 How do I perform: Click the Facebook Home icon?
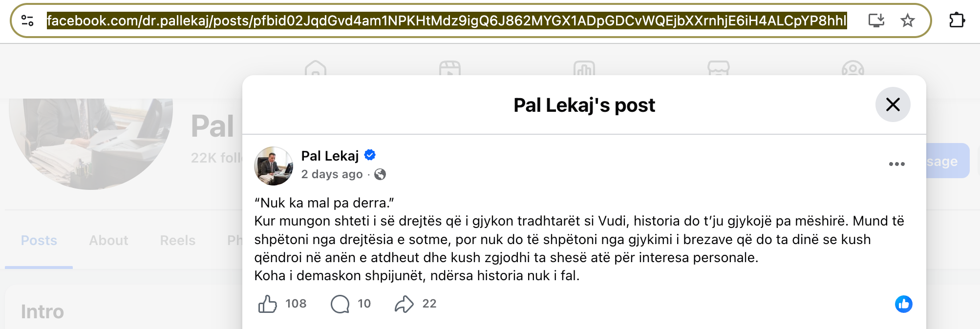(x=316, y=68)
